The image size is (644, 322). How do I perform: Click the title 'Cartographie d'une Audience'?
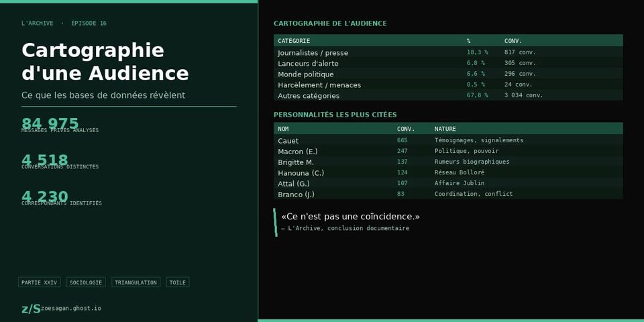pyautogui.click(x=105, y=62)
